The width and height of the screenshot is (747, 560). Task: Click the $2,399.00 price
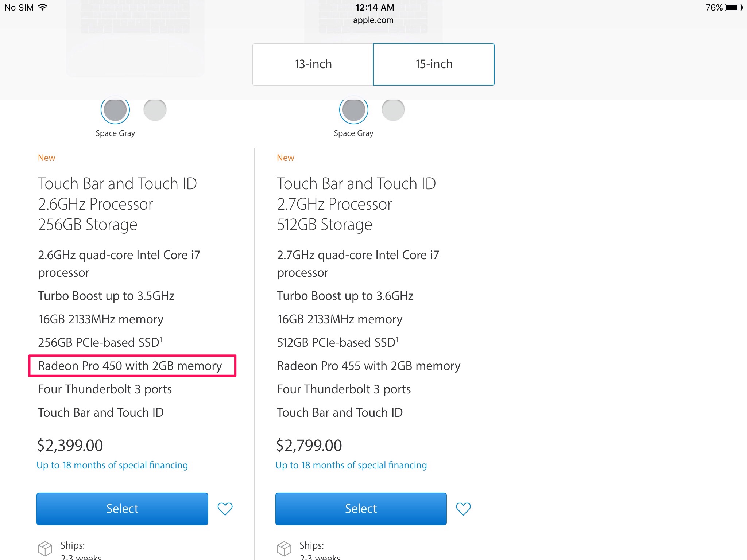tap(70, 445)
